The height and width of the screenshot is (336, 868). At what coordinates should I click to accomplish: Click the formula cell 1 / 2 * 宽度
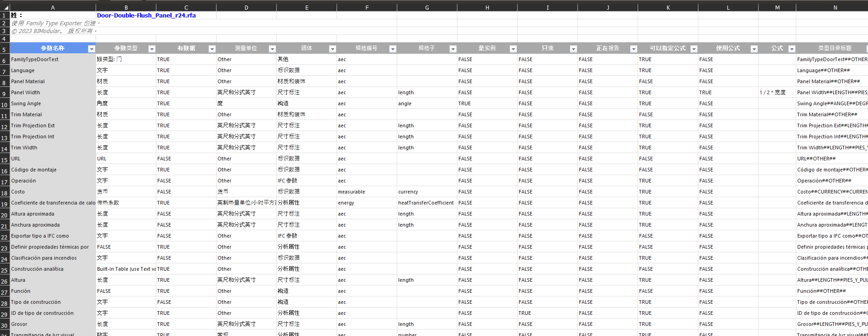pyautogui.click(x=777, y=92)
